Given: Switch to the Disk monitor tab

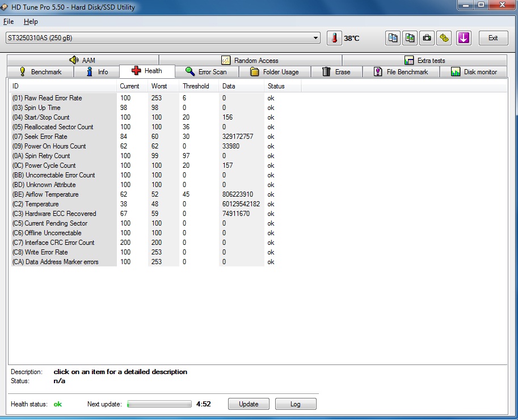Looking at the screenshot, I should [x=474, y=72].
